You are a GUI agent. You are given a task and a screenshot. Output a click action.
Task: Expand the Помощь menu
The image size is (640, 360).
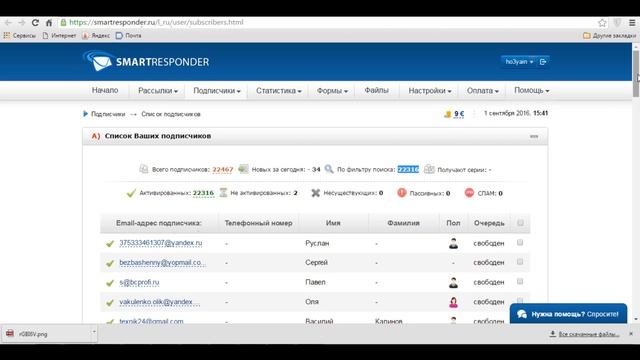pos(531,91)
